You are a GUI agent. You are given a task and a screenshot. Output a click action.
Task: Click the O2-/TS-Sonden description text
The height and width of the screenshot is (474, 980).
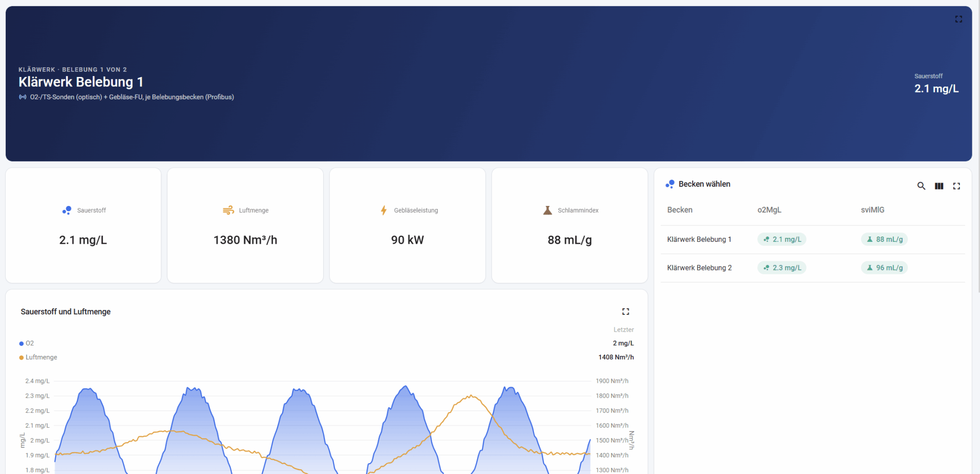coord(132,97)
